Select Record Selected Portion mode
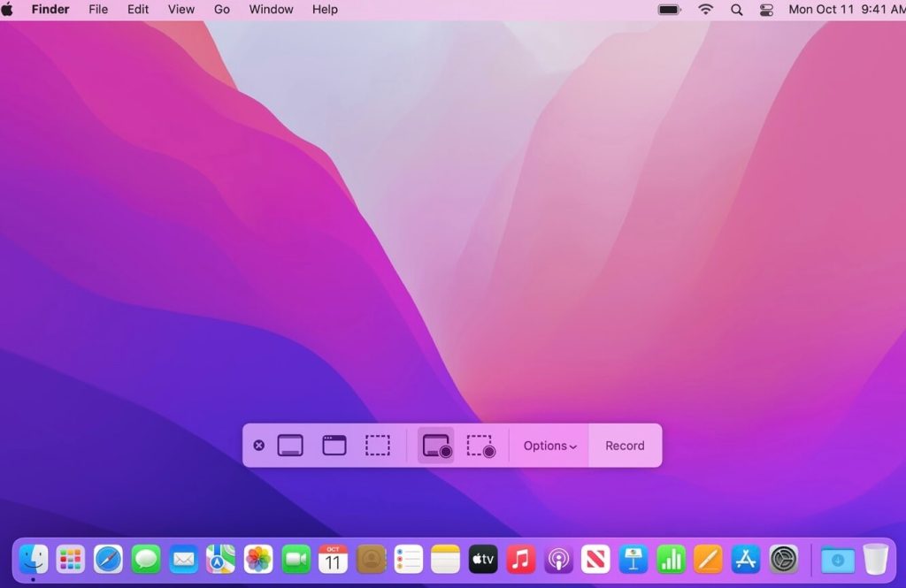Viewport: 906px width, 588px height. [x=480, y=446]
